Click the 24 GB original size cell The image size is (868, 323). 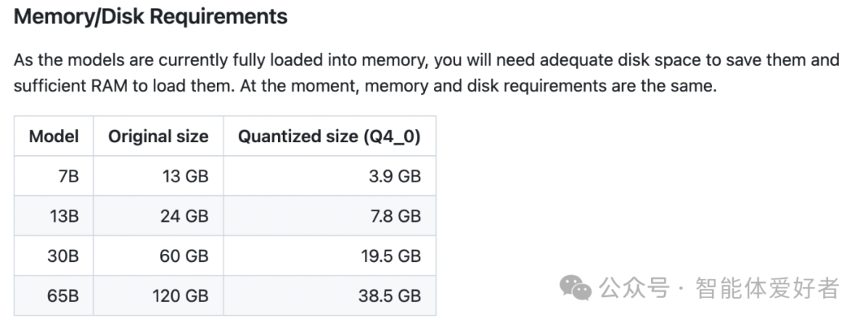pyautogui.click(x=158, y=215)
